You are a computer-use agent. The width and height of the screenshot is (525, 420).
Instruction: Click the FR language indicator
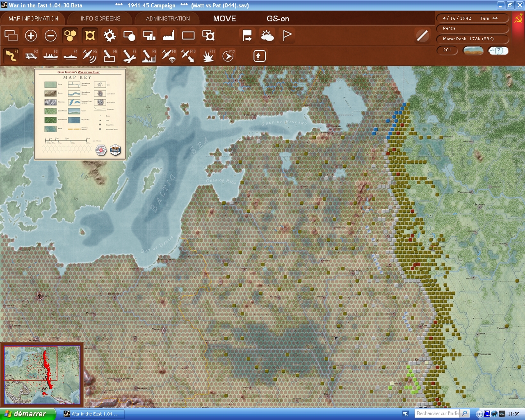(x=405, y=414)
